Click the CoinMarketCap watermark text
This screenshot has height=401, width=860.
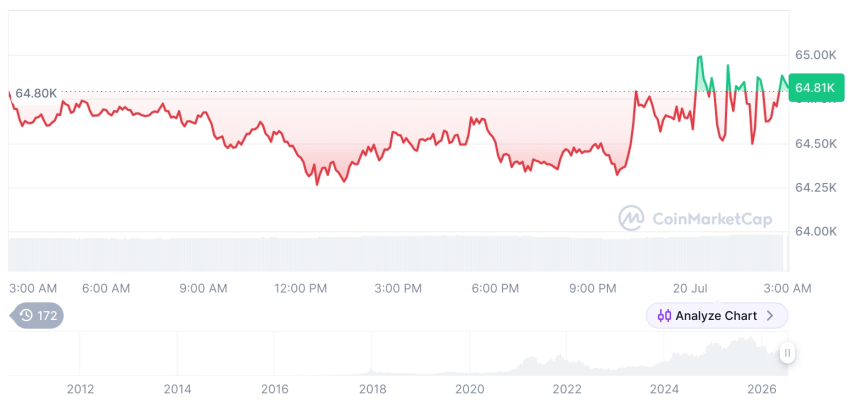click(x=712, y=219)
